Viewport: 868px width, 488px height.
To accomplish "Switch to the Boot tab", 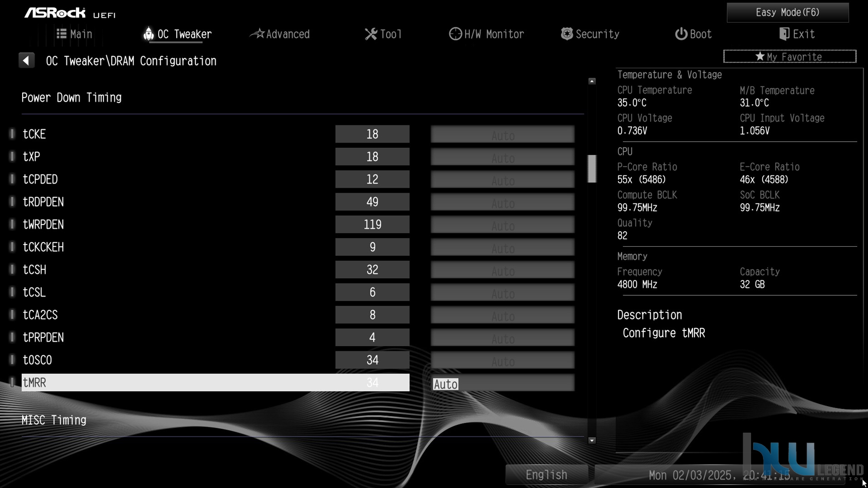I will (x=693, y=34).
